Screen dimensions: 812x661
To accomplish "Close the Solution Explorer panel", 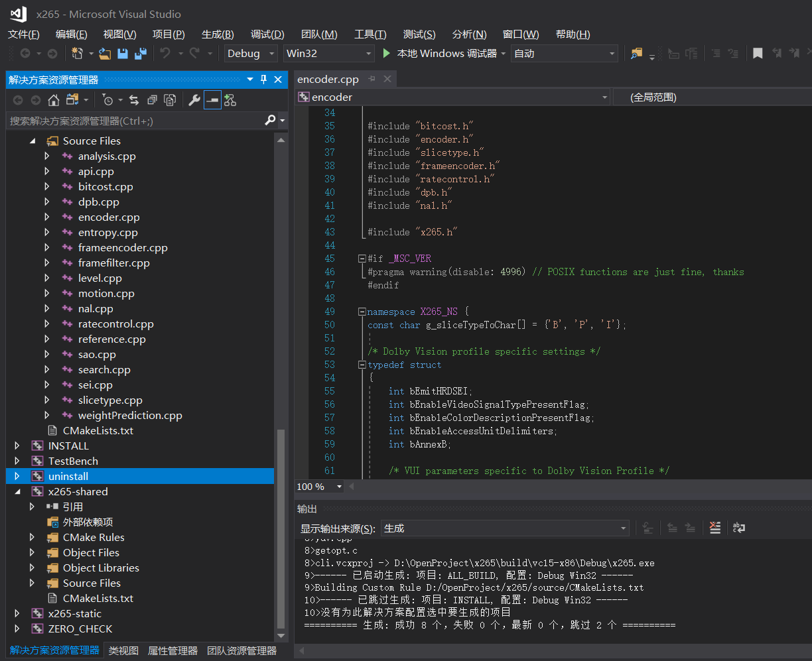I will [279, 80].
